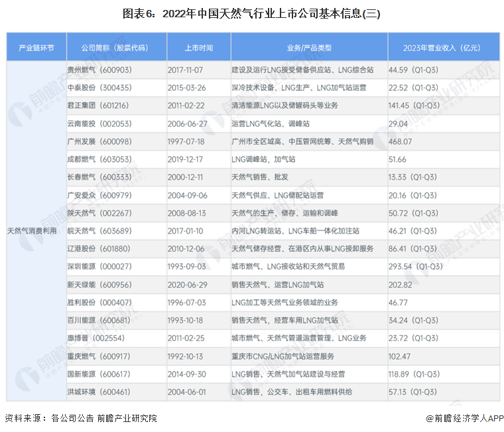Click listing date 2000-12-11

185,177
